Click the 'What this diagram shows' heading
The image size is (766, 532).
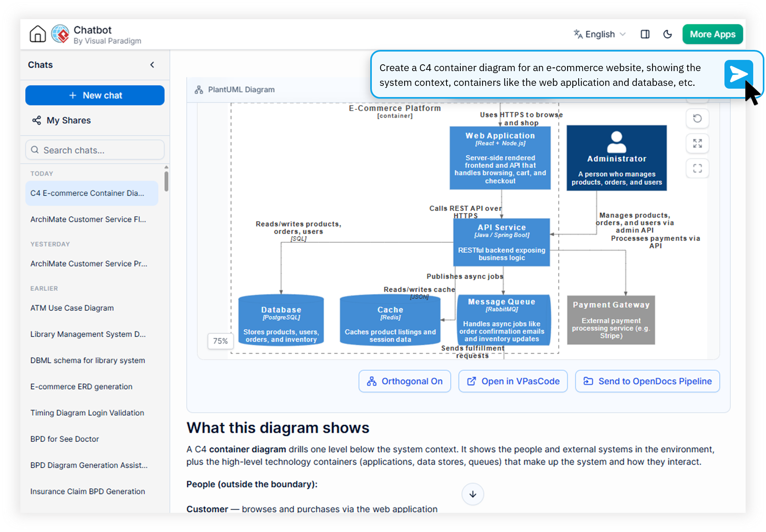coord(278,428)
